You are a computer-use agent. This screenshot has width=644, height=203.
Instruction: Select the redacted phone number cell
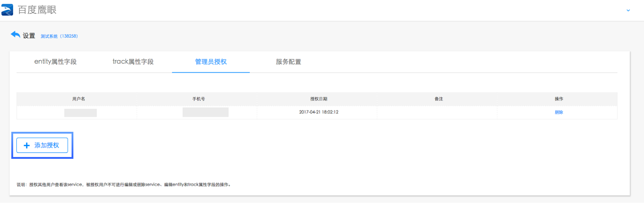pyautogui.click(x=205, y=112)
